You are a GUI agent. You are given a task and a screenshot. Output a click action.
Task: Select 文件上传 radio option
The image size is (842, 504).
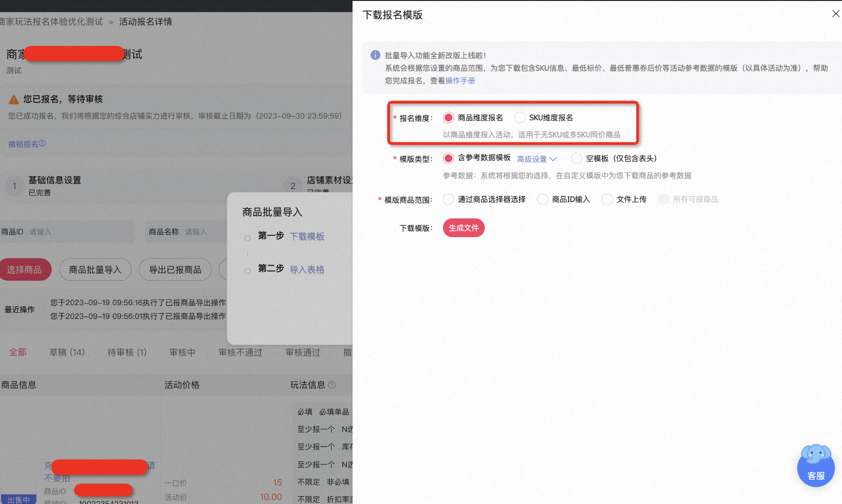[x=607, y=199]
